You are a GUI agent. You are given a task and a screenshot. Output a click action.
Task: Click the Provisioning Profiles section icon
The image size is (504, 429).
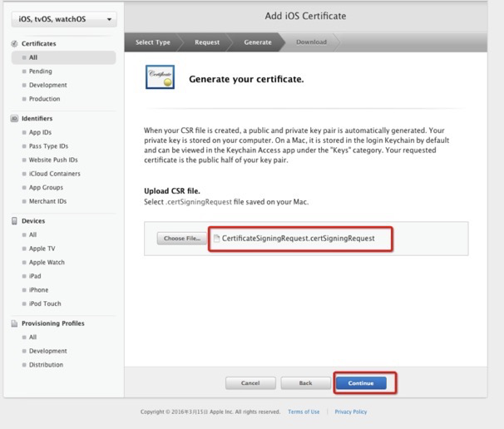point(14,323)
